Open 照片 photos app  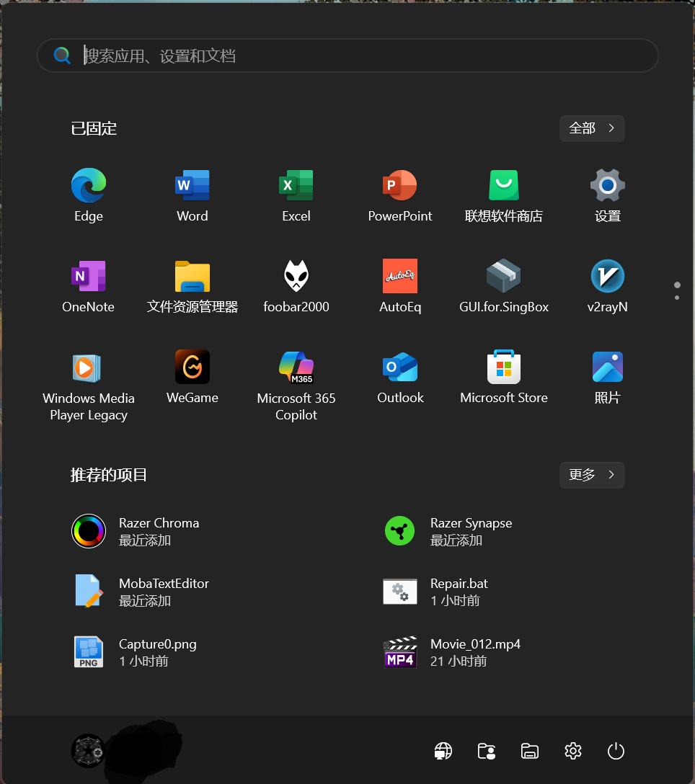(x=608, y=378)
